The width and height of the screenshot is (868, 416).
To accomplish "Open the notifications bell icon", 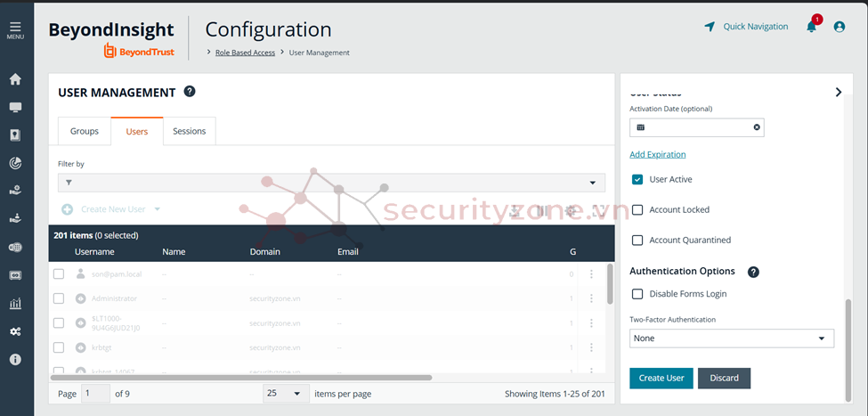I will click(811, 27).
